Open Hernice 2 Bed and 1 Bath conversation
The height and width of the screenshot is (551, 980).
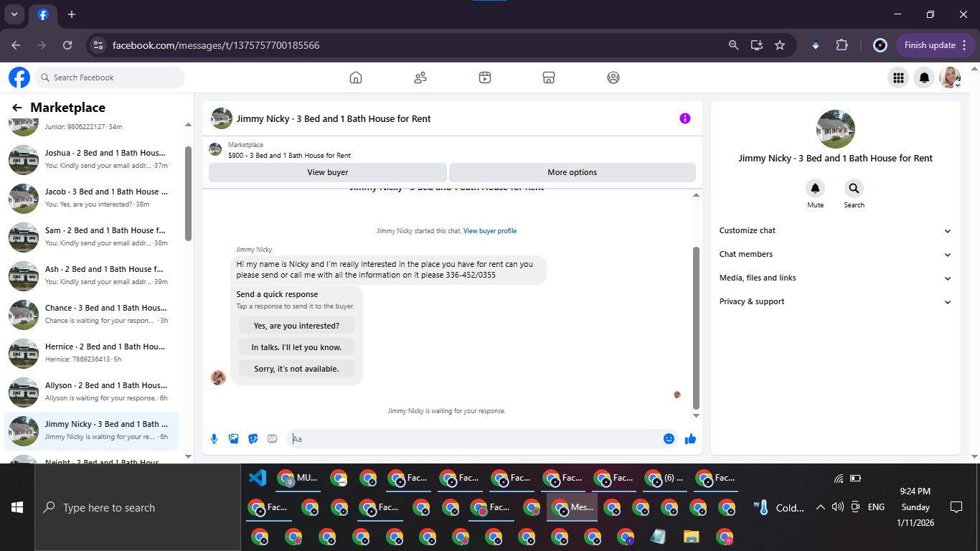(x=92, y=353)
